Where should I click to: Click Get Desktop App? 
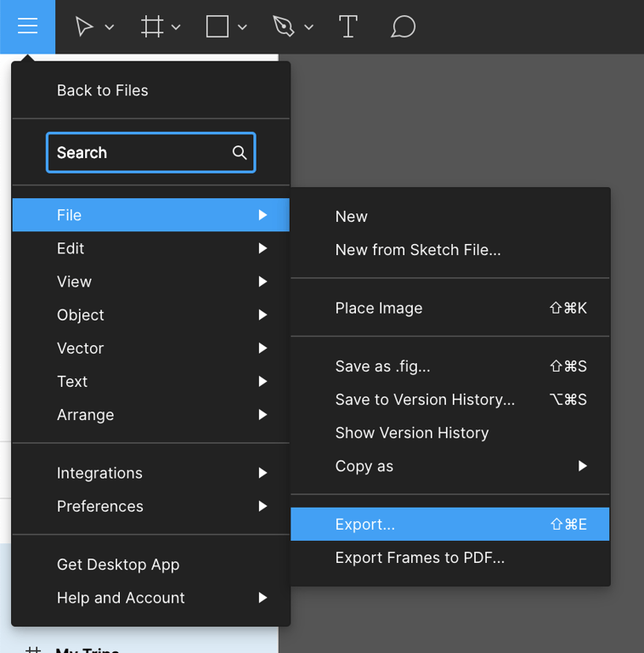[118, 565]
